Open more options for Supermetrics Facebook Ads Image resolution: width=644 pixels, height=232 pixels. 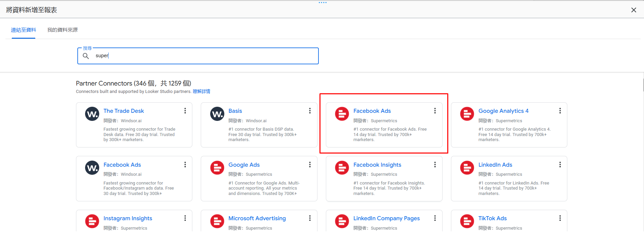click(435, 111)
